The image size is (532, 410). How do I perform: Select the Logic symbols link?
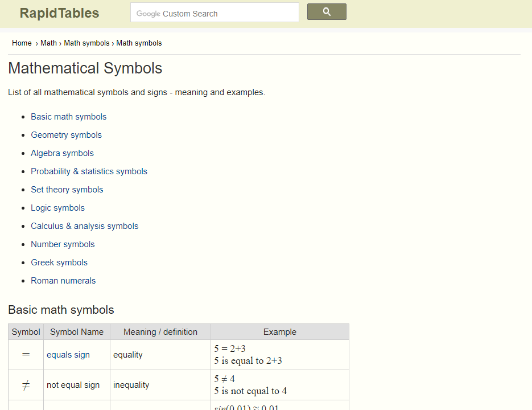pos(57,208)
